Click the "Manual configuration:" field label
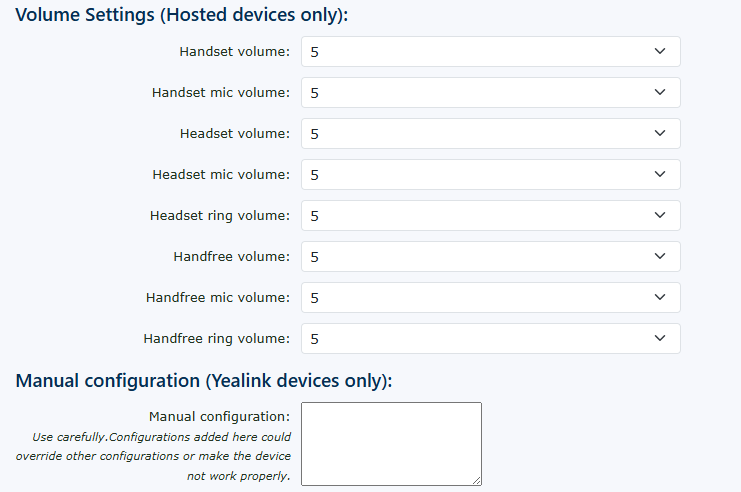This screenshot has width=741, height=492. (219, 416)
